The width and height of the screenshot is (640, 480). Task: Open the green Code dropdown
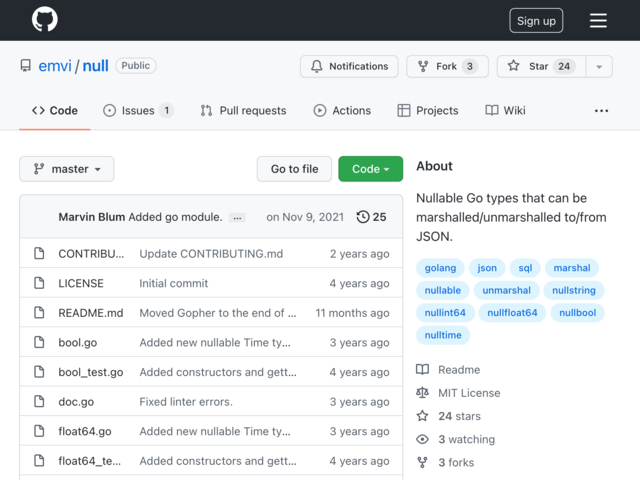(x=371, y=169)
